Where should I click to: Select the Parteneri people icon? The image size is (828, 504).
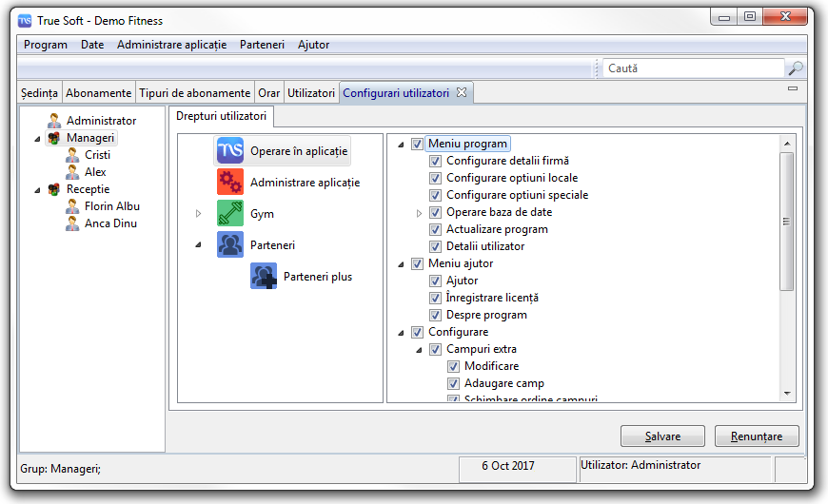pyautogui.click(x=230, y=244)
